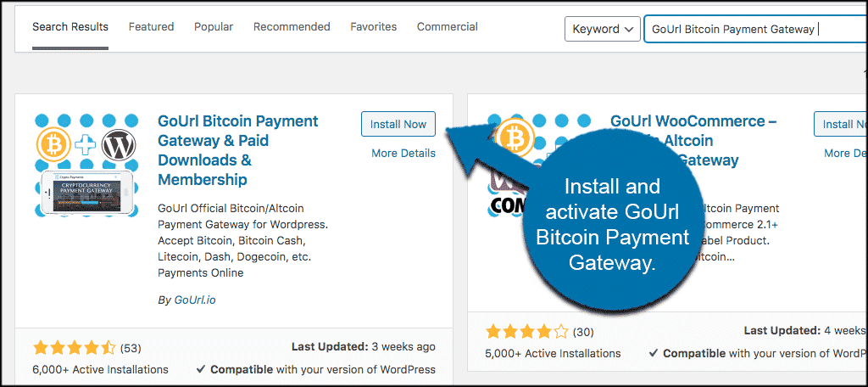This screenshot has height=387, width=868.
Task: Click the plugin search input field
Action: pos(755,29)
